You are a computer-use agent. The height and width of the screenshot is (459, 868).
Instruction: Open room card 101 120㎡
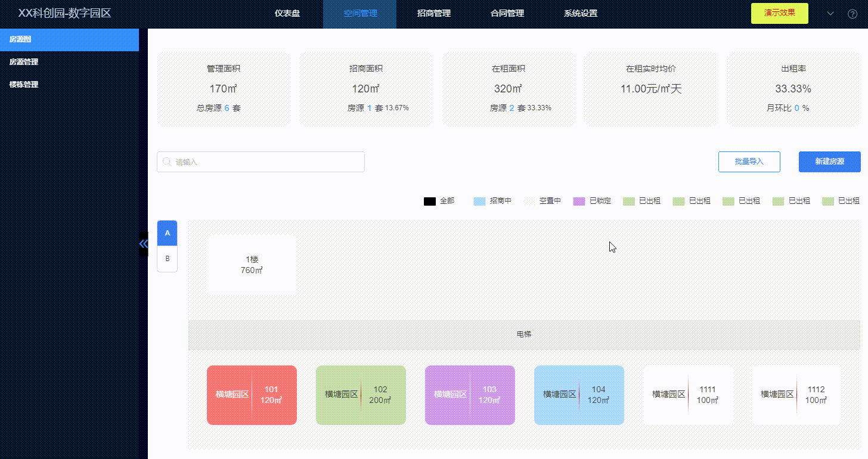click(252, 395)
